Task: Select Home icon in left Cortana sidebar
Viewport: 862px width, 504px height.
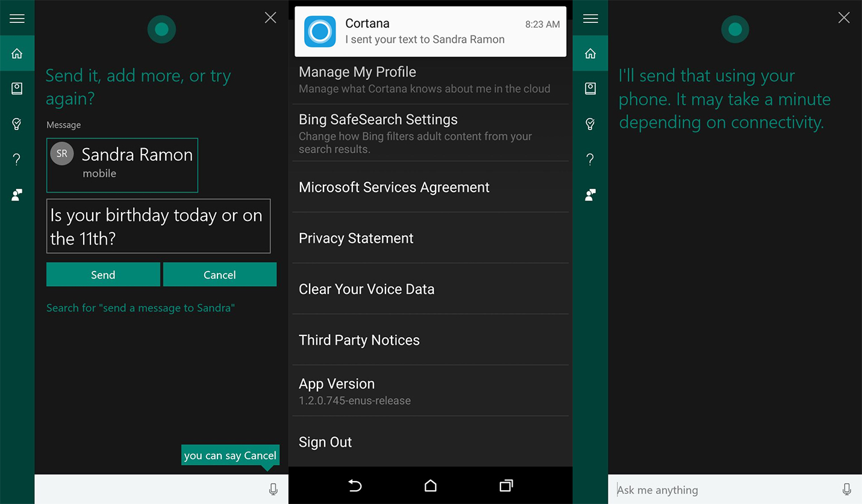Action: [x=17, y=54]
